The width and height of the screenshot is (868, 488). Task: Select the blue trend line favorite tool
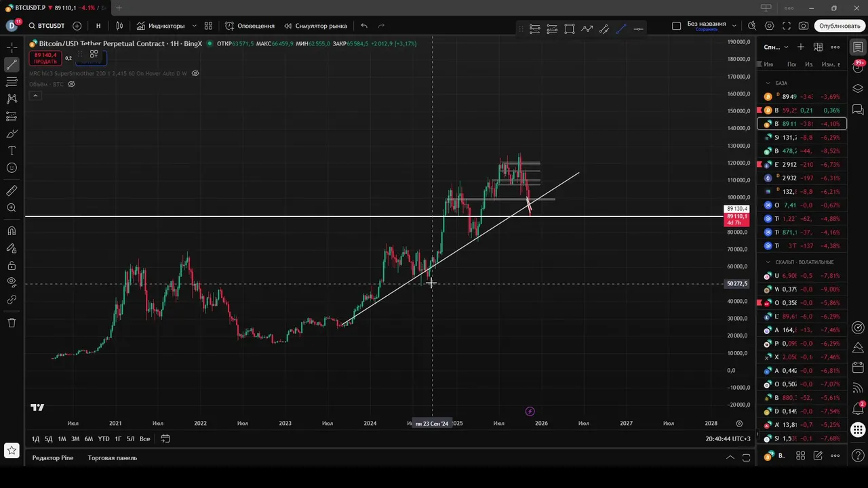point(620,28)
